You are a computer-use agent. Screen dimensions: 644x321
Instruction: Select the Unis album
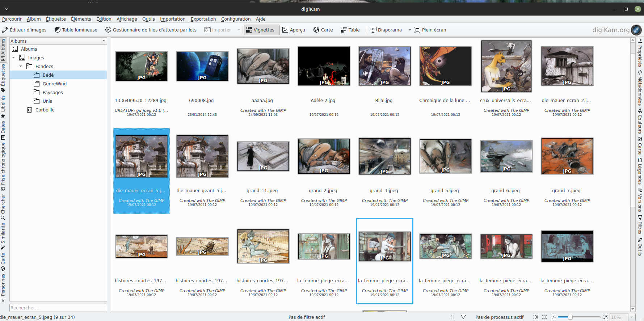47,101
